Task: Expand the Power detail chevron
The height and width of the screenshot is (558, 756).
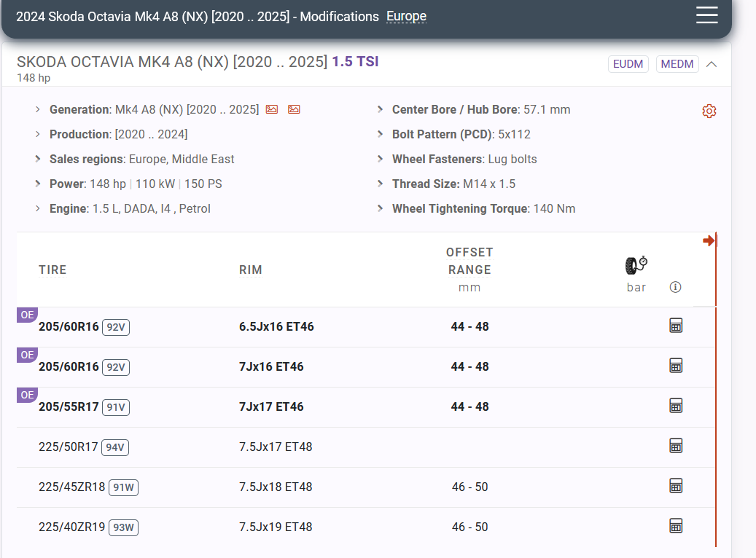Action: [x=38, y=184]
